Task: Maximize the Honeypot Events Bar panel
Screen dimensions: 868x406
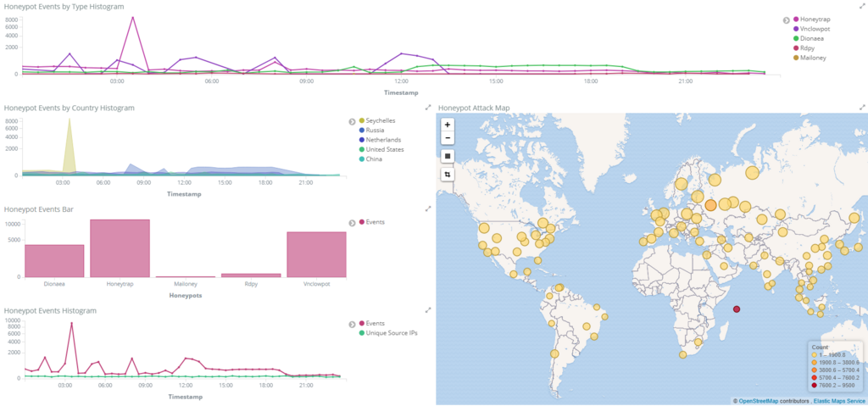Action: (x=428, y=209)
